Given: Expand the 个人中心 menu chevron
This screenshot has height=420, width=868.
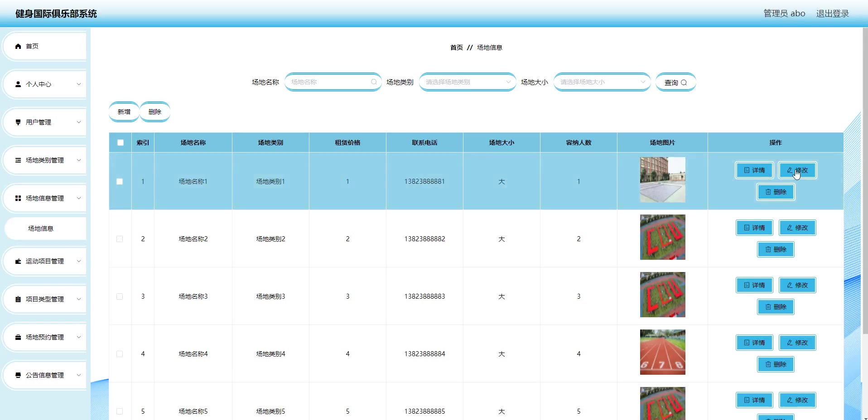Looking at the screenshot, I should tap(79, 84).
